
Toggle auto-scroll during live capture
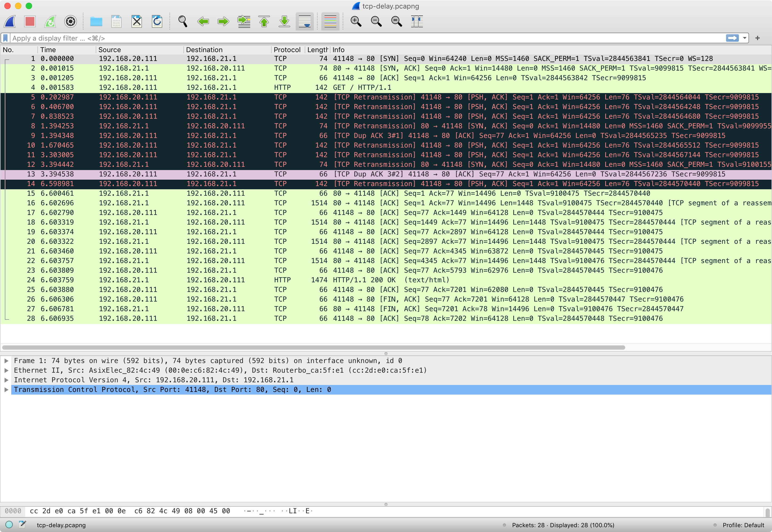pos(304,21)
